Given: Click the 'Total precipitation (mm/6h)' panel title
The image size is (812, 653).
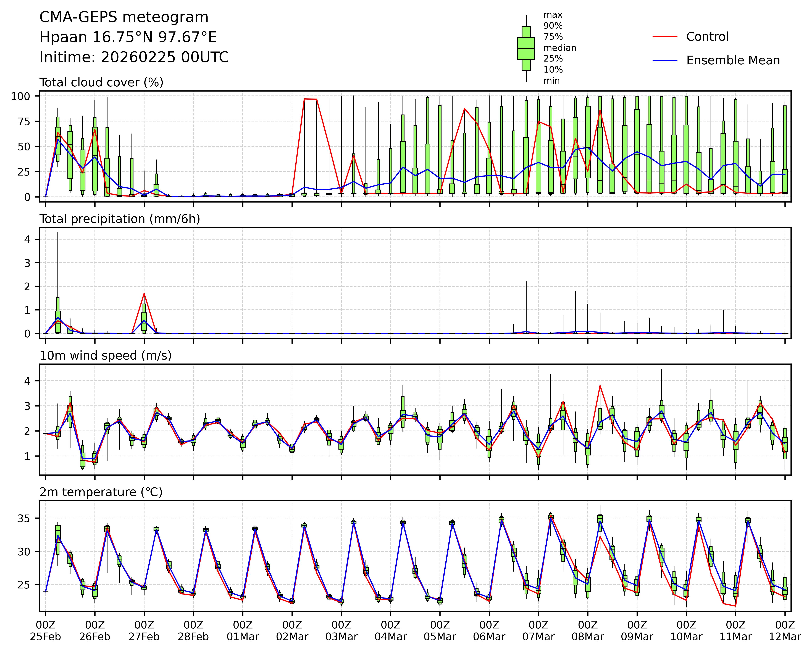Looking at the screenshot, I should tap(120, 219).
